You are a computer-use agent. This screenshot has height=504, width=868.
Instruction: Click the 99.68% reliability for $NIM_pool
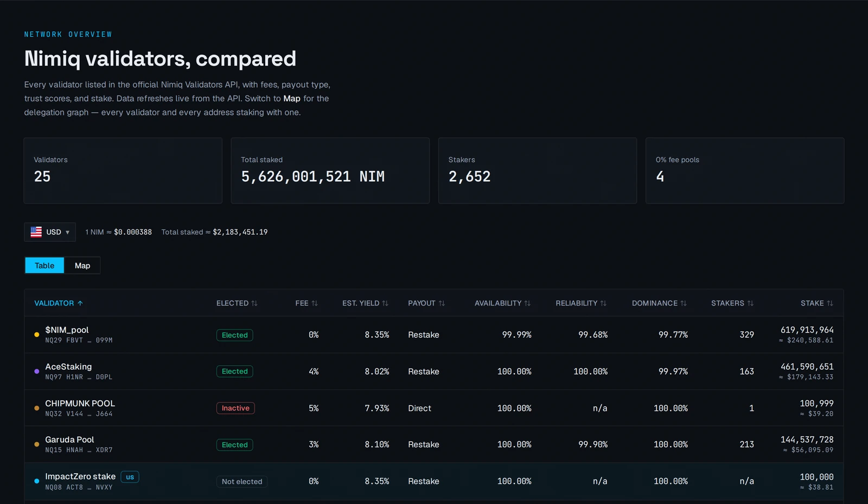click(x=593, y=335)
